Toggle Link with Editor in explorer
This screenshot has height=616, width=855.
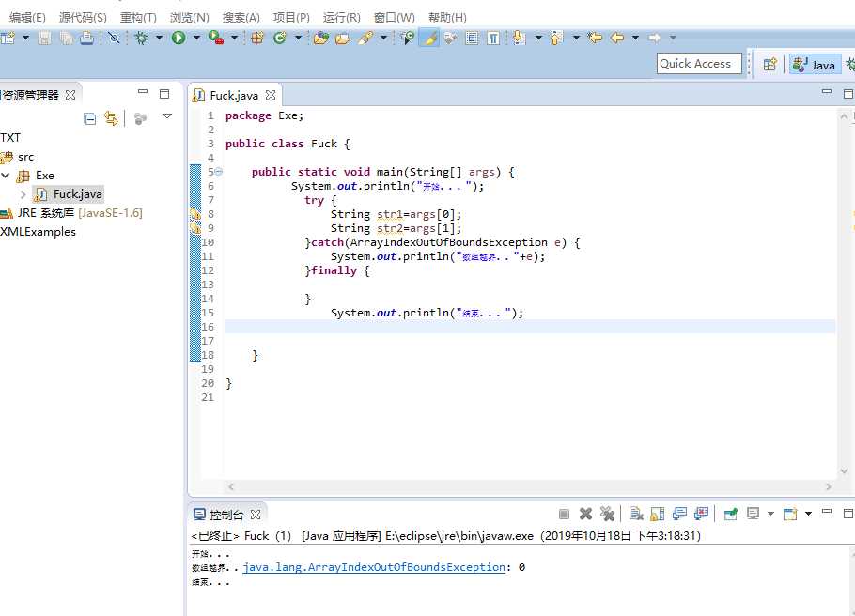tap(111, 118)
